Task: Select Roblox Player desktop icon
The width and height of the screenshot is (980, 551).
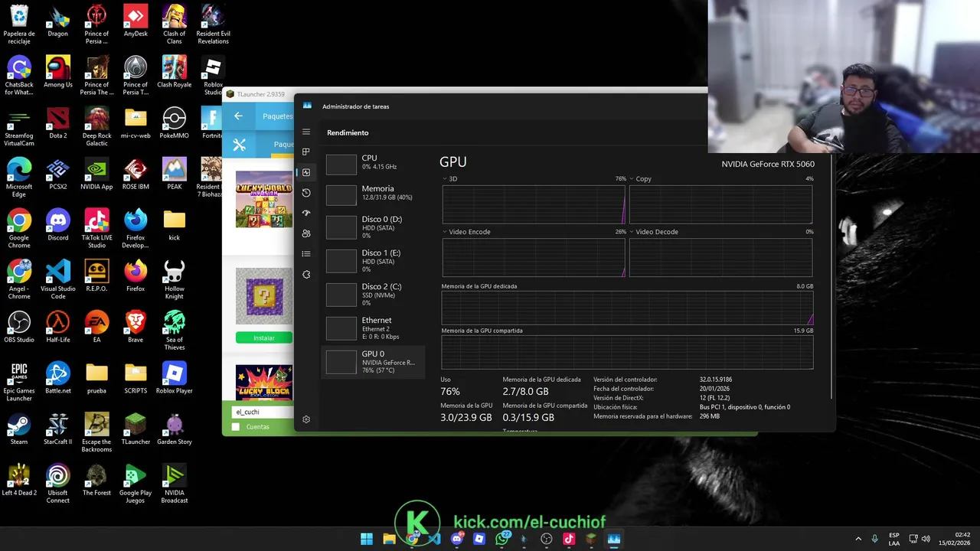Action: 175,378
